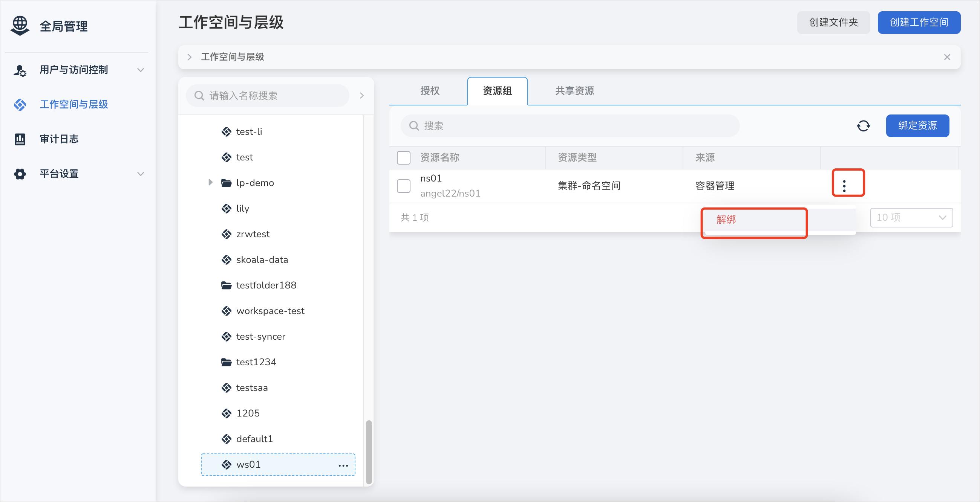
Task: Open 审计日志 in the sidebar
Action: click(59, 139)
